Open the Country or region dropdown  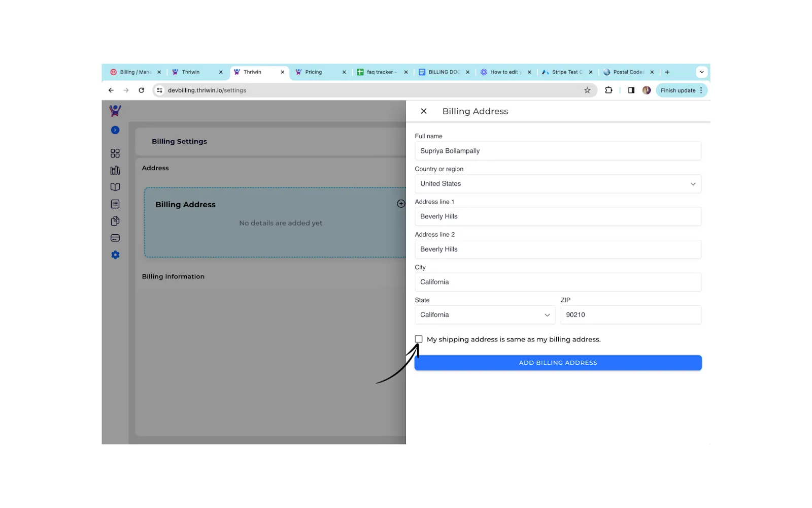[x=558, y=184]
